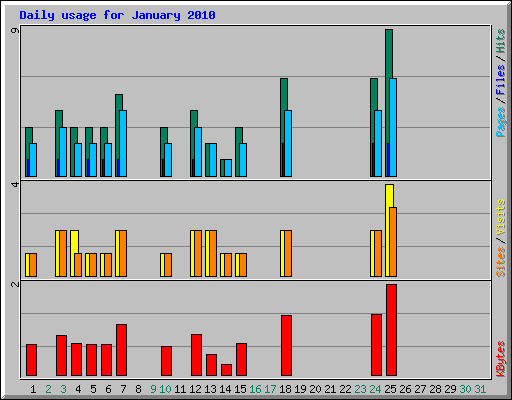The image size is (512, 400).
Task: Click day "13" on the x-axis
Action: click(210, 389)
